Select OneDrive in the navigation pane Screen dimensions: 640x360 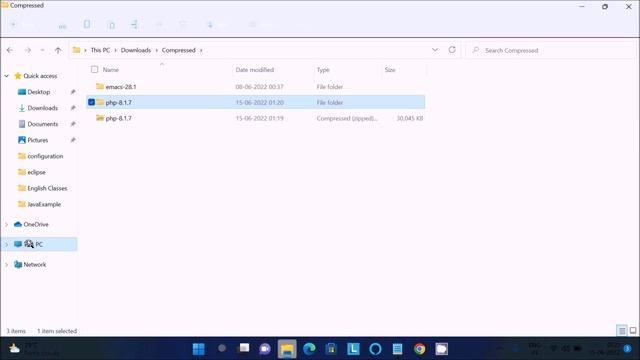pos(36,224)
